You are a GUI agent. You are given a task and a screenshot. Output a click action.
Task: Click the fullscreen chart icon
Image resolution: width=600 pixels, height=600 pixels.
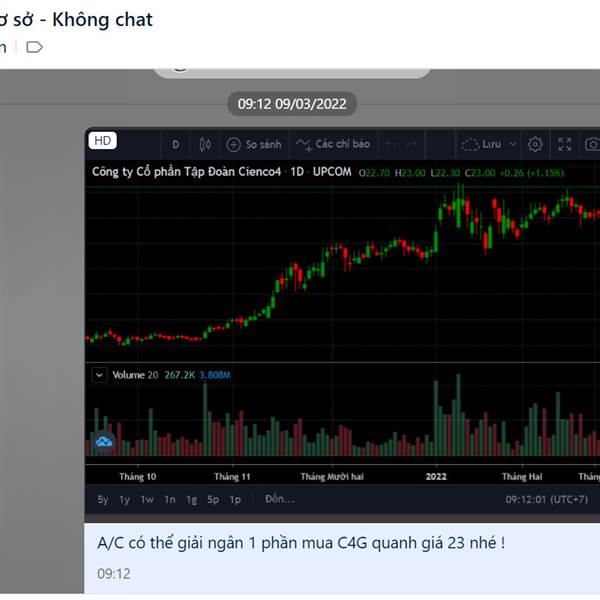(565, 144)
